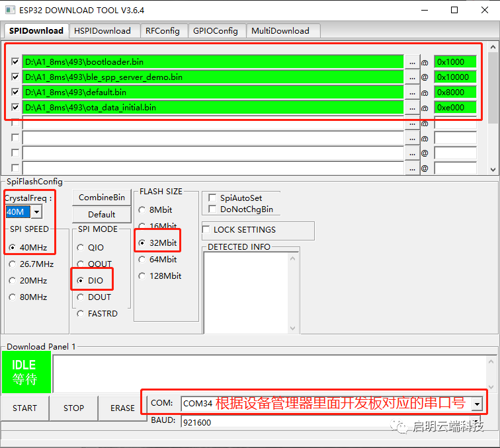Image resolution: width=500 pixels, height=448 pixels.
Task: Click the ble_spp_server_demo.bin path field
Action: point(213,77)
